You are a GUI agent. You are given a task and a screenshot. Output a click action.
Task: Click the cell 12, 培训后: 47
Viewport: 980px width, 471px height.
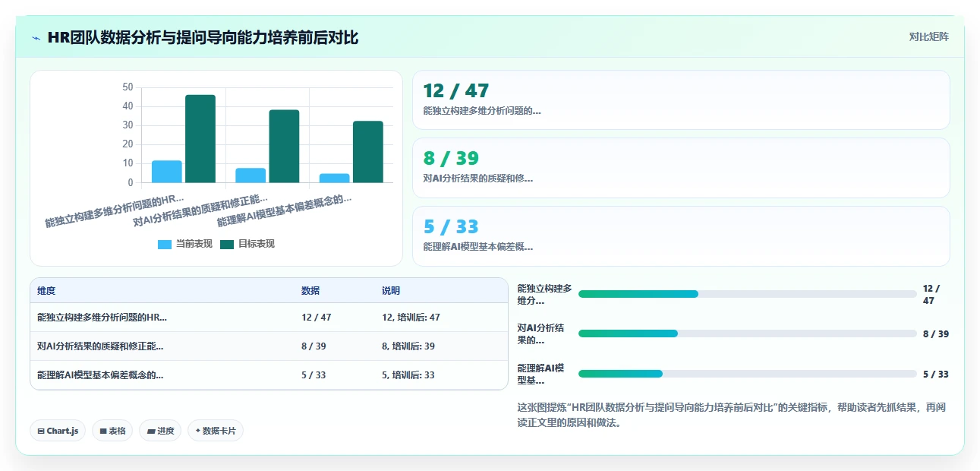click(411, 318)
